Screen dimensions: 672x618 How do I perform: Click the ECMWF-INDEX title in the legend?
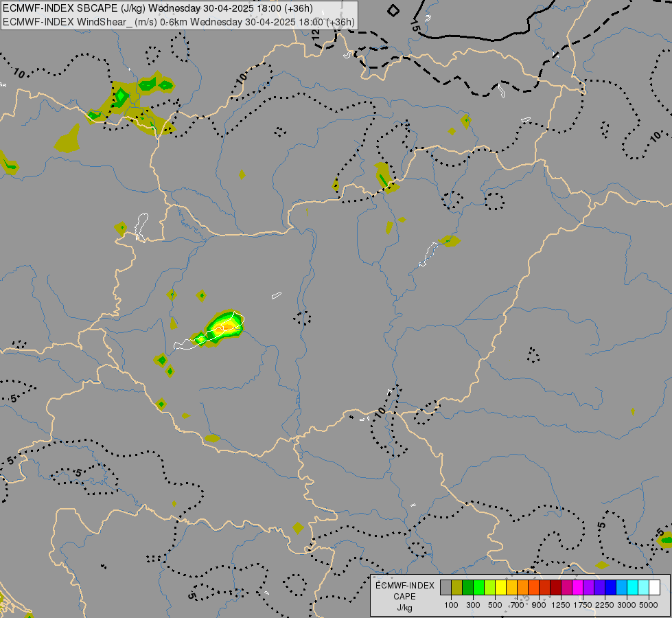(x=404, y=586)
